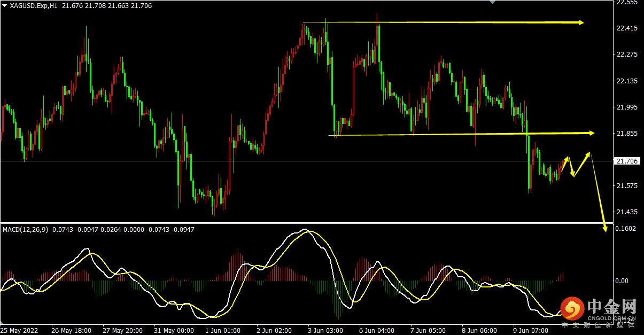The width and height of the screenshot is (644, 335).
Task: Click the 21.706 current price tag
Action: tap(627, 161)
